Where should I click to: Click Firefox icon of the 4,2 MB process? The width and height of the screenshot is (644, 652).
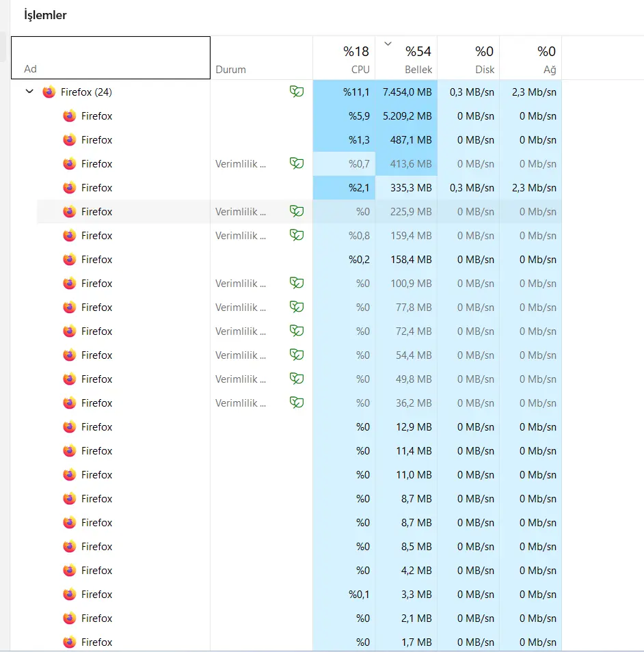click(70, 570)
